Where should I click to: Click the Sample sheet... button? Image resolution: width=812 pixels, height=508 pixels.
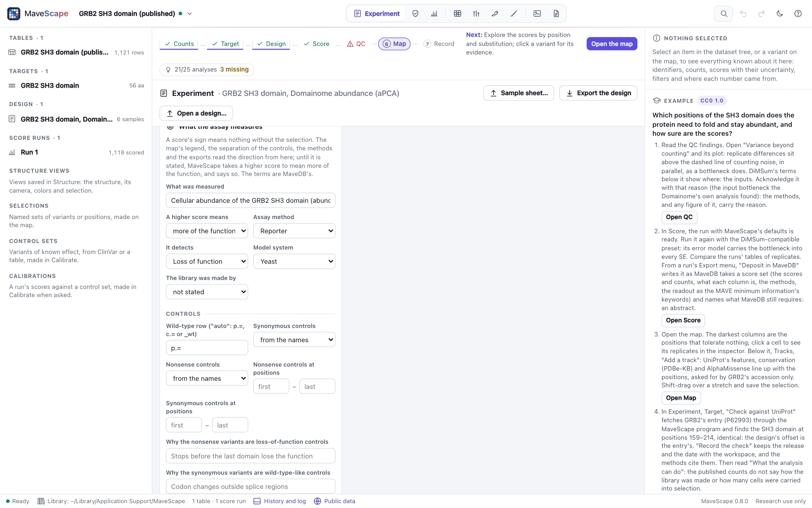pos(518,93)
